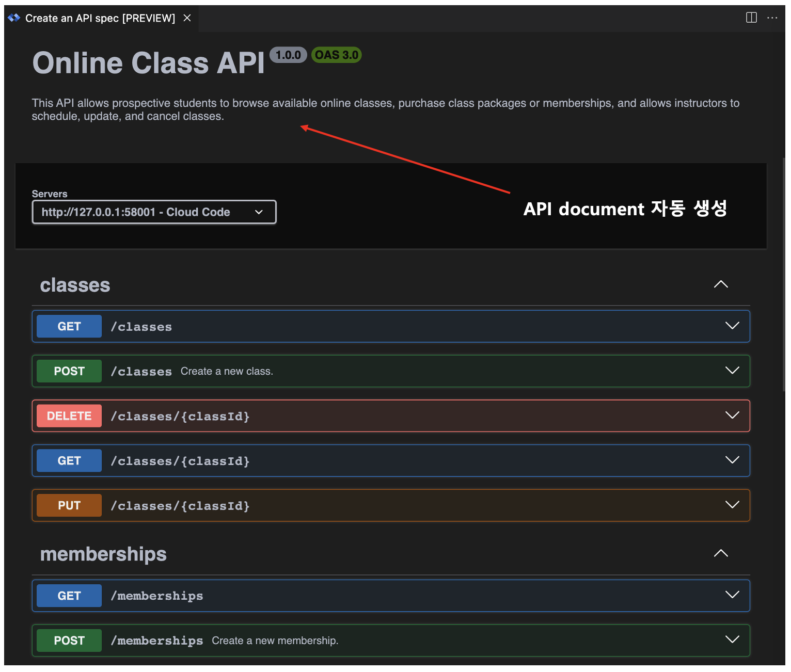Expand the POST /classes operation chevron
This screenshot has width=791, height=672.
[732, 371]
